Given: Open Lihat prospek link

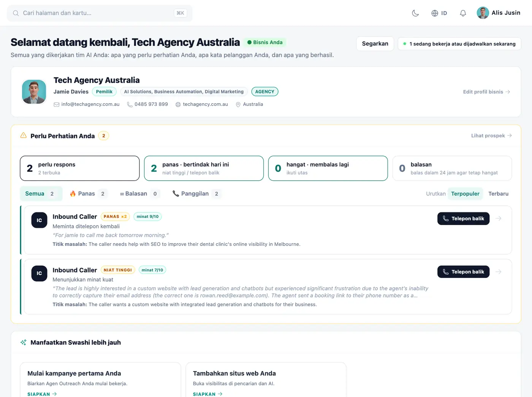Looking at the screenshot, I should coord(491,135).
